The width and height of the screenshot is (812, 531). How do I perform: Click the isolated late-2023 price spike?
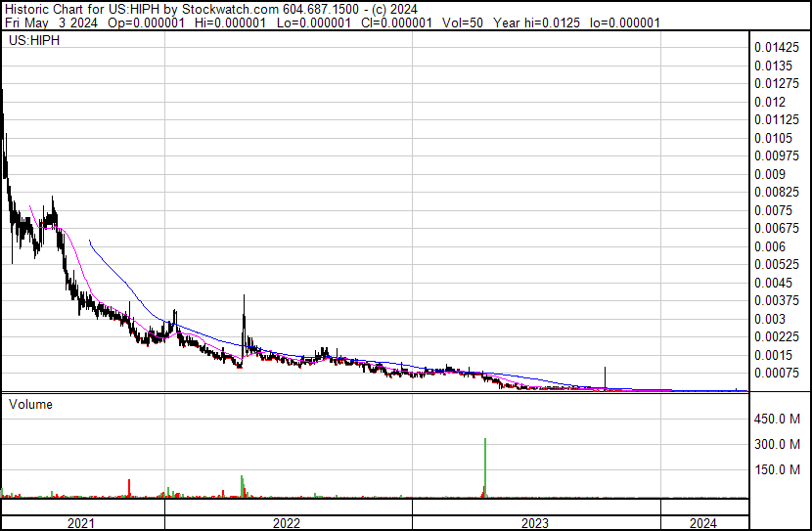pos(605,377)
